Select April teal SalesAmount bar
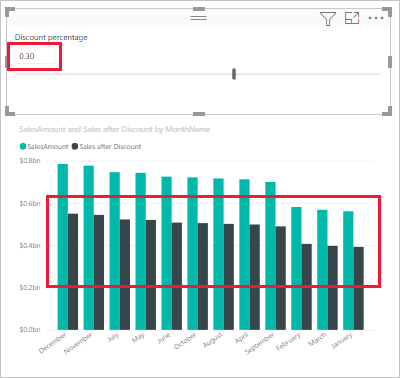400x378 pixels. click(x=245, y=255)
